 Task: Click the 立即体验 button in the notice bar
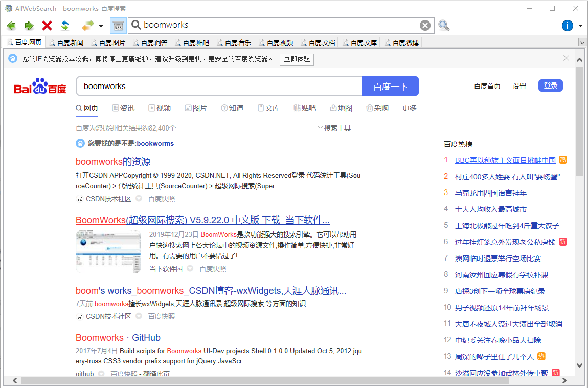pyautogui.click(x=297, y=59)
